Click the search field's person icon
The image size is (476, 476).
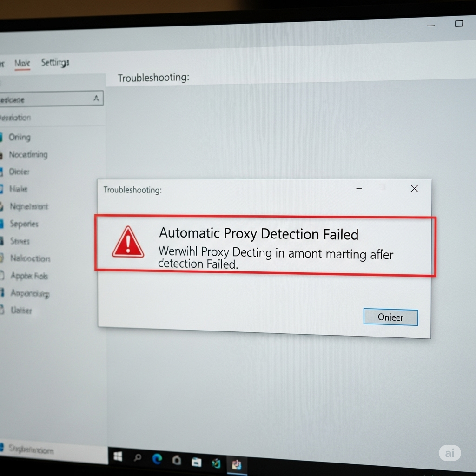point(96,98)
